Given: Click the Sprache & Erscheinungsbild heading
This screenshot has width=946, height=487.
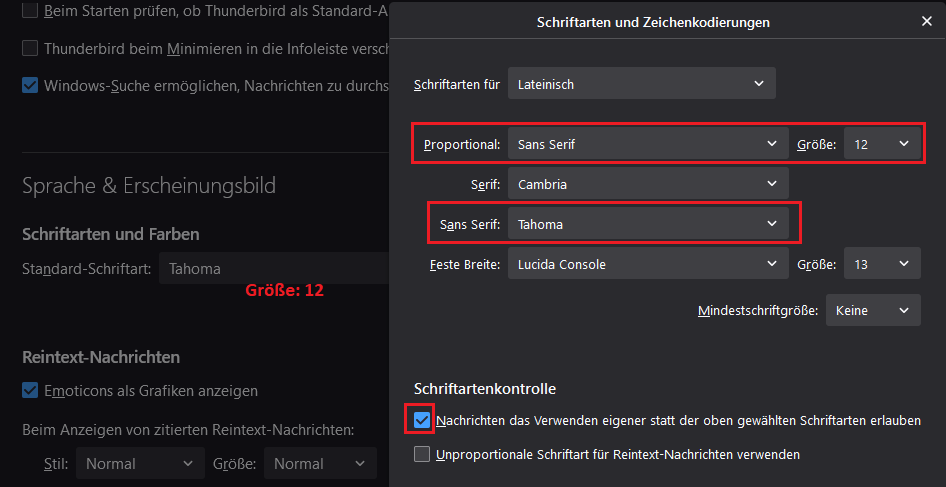Looking at the screenshot, I should pyautogui.click(x=149, y=185).
